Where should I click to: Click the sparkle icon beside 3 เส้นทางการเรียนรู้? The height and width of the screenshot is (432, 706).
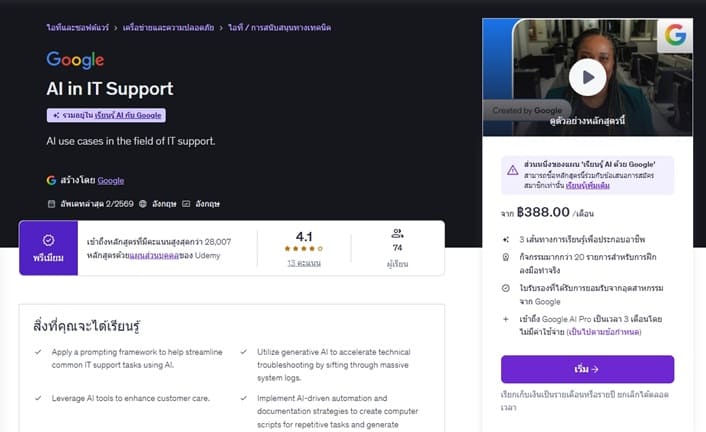[506, 240]
